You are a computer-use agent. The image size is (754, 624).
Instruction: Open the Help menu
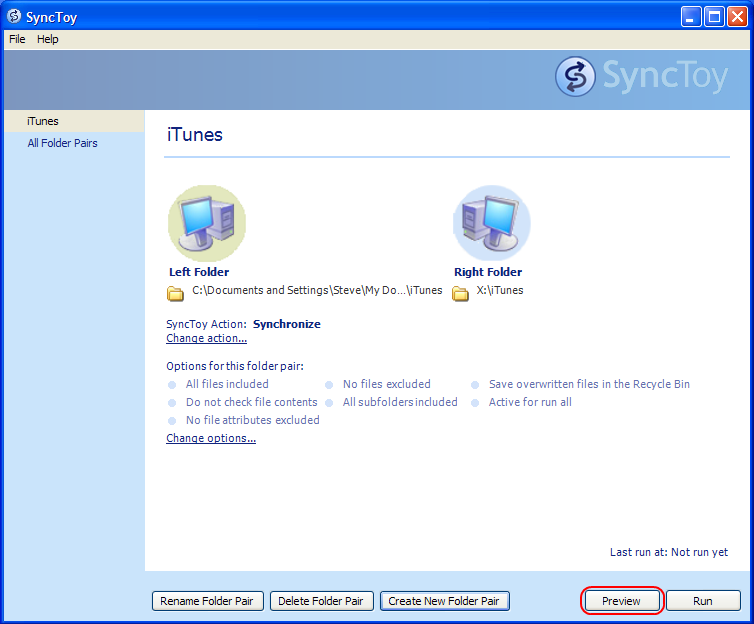(48, 39)
